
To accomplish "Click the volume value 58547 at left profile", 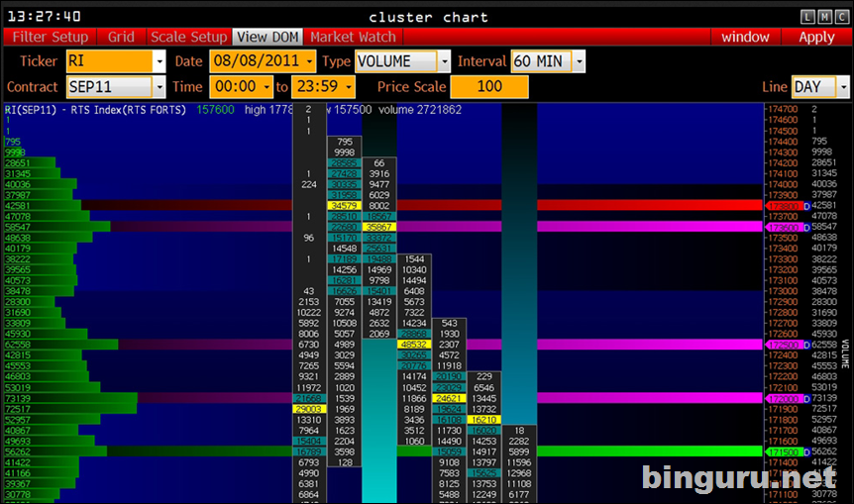I will 18,227.
